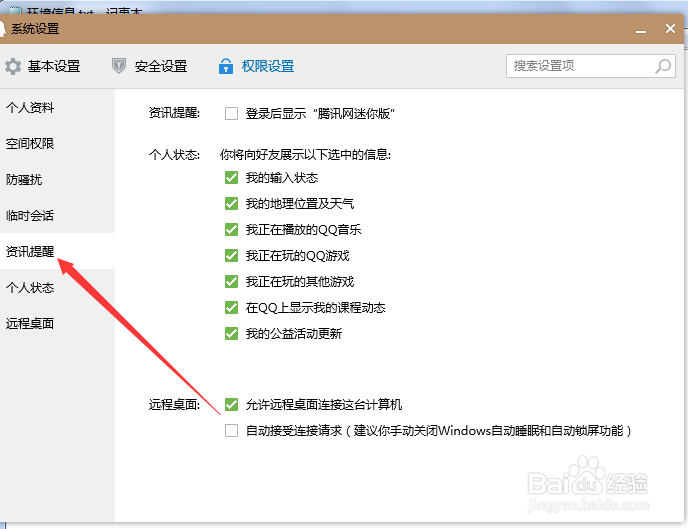Uncheck 允许远程桌面连接这台计算机
This screenshot has height=529, width=688.
point(231,404)
